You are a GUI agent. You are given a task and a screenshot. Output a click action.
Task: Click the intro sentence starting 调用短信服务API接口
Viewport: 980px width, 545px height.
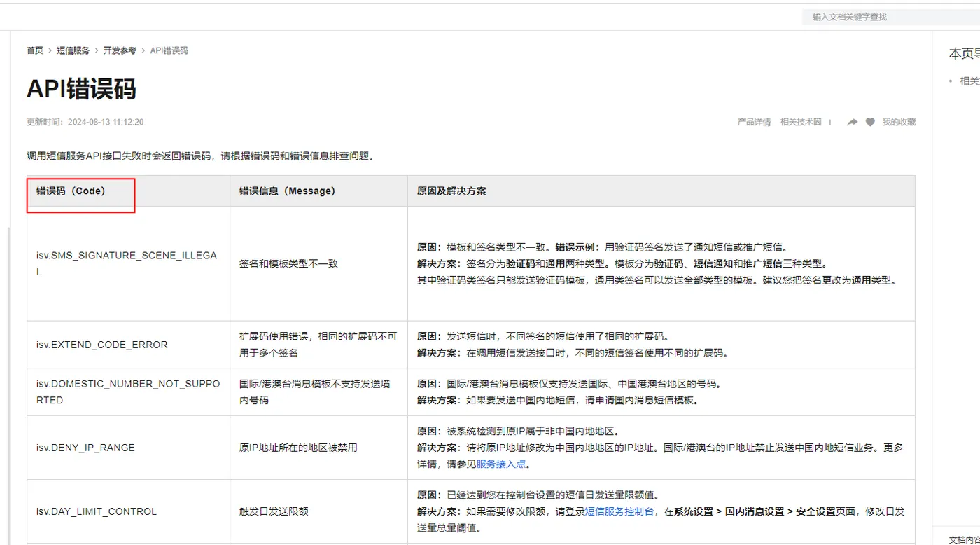(200, 156)
